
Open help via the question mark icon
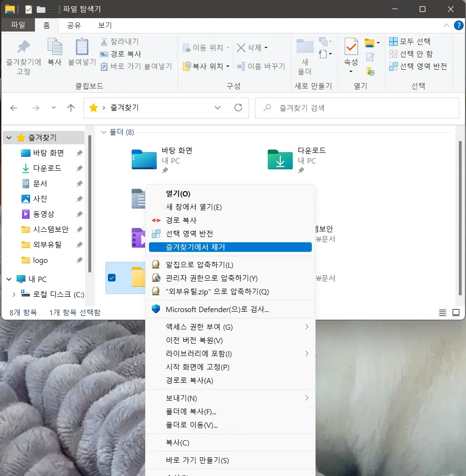click(459, 25)
